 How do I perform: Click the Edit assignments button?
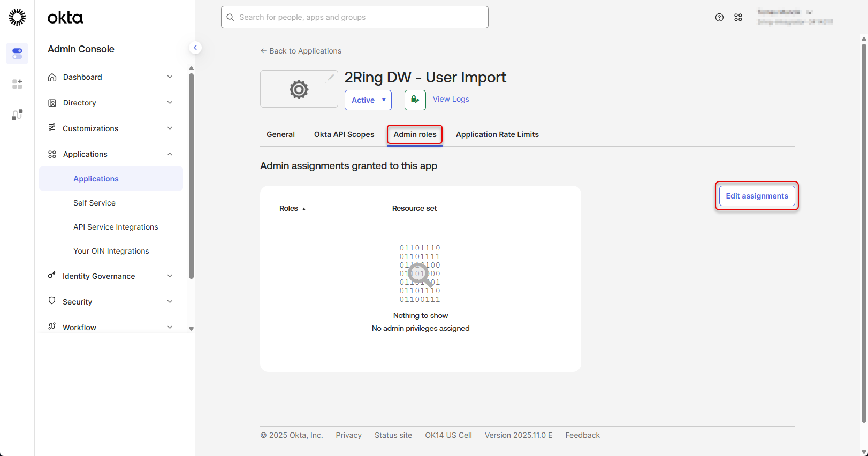756,196
